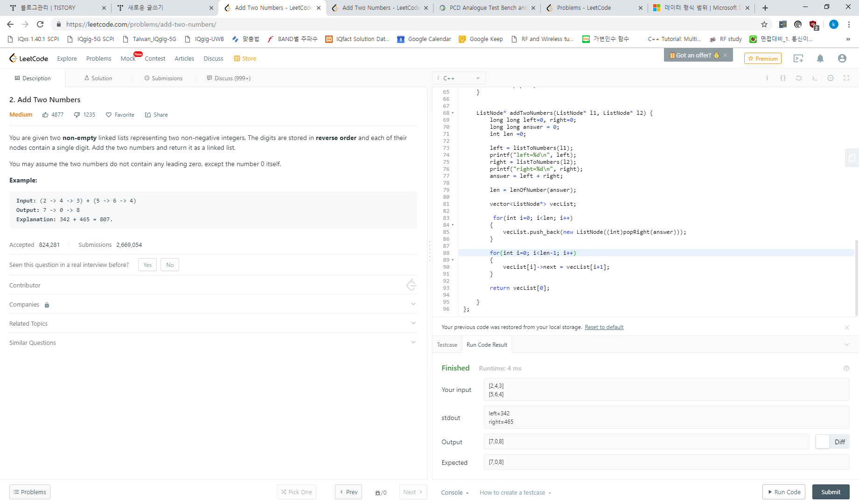Switch to the Solution tab
The height and width of the screenshot is (504, 859).
pos(98,78)
